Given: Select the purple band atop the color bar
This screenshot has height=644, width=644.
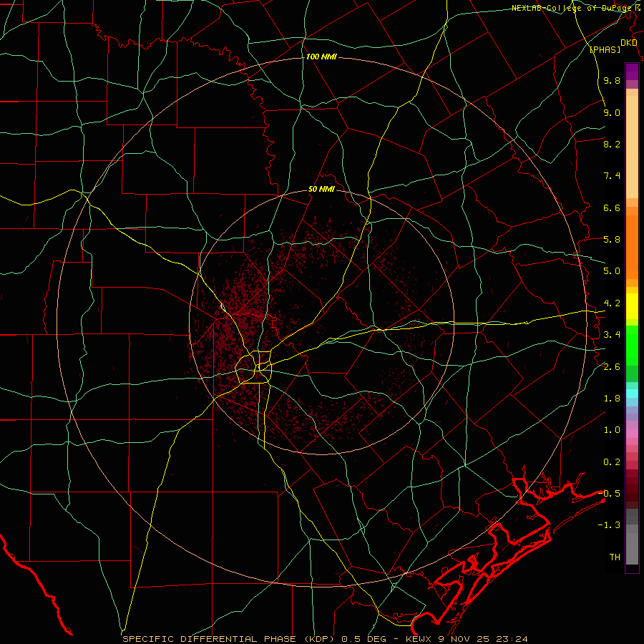Looking at the screenshot, I should [632, 72].
